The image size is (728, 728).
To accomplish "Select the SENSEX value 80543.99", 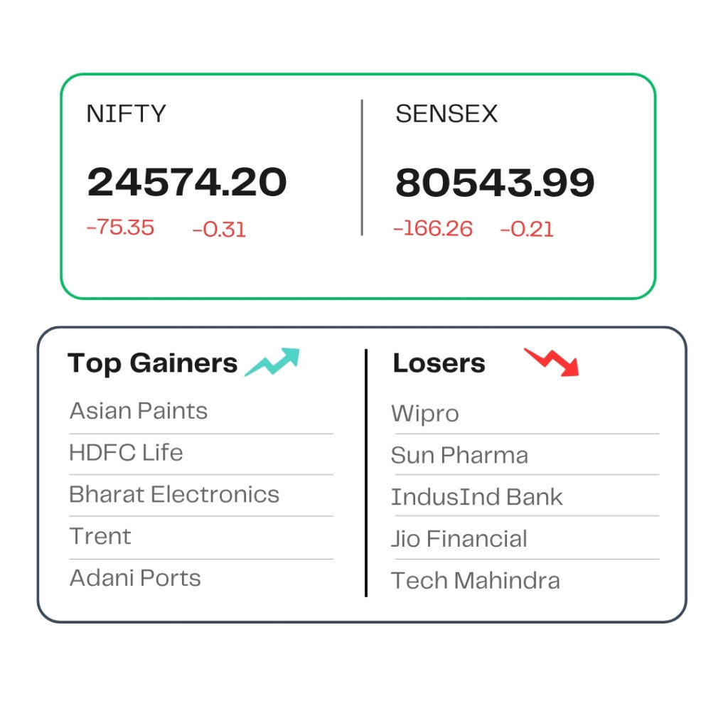I will (495, 183).
